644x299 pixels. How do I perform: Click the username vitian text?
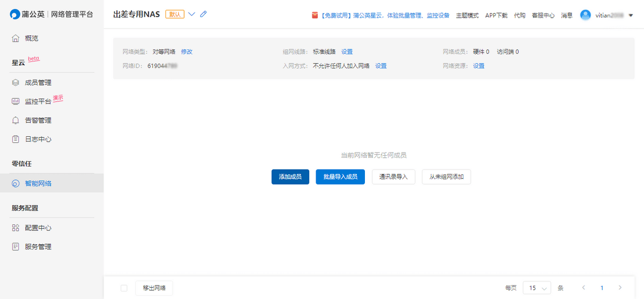[x=610, y=16]
